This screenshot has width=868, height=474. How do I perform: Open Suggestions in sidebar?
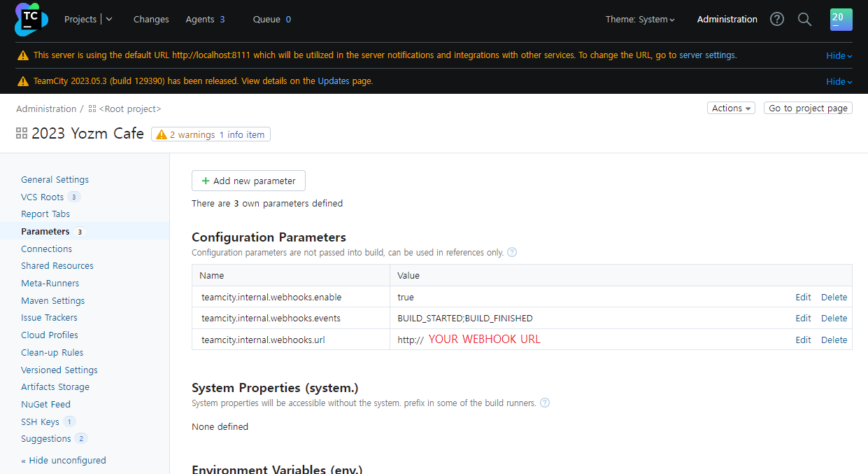pyautogui.click(x=46, y=439)
